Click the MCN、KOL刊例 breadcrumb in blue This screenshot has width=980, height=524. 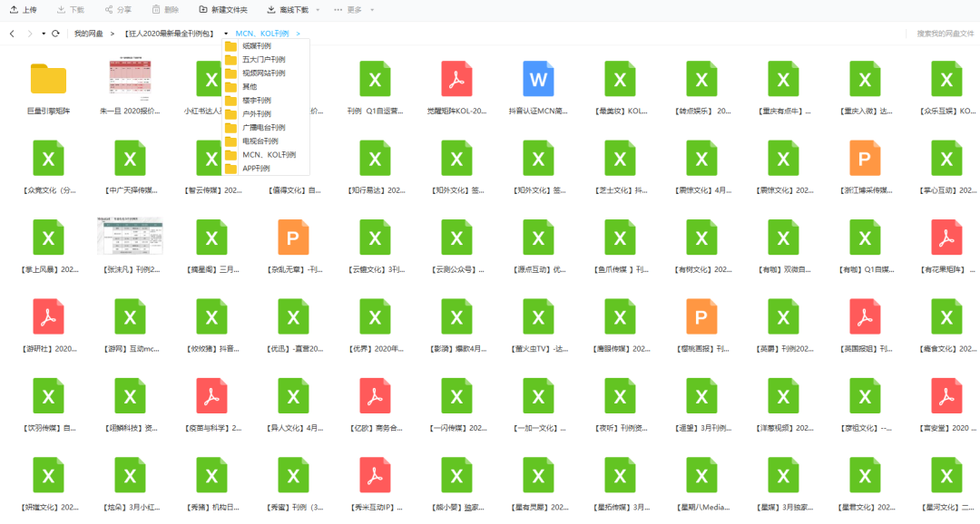(x=262, y=34)
